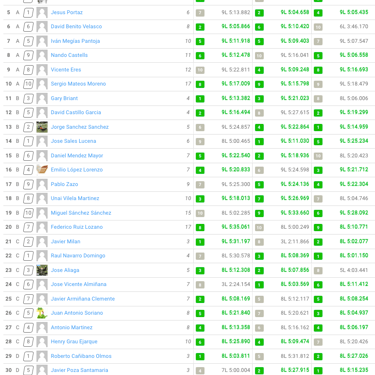Viewport: 375px width, 375px height.
Task: Open the David Castillo Garcia link
Action: click(x=76, y=112)
